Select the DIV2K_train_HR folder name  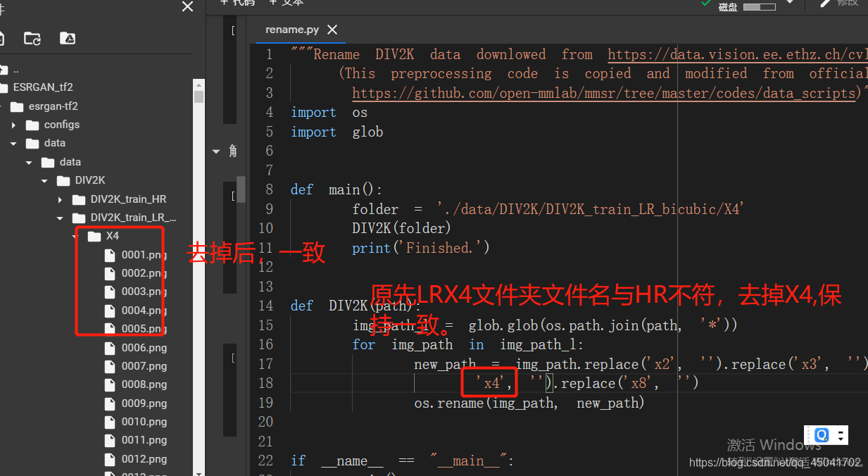click(129, 199)
